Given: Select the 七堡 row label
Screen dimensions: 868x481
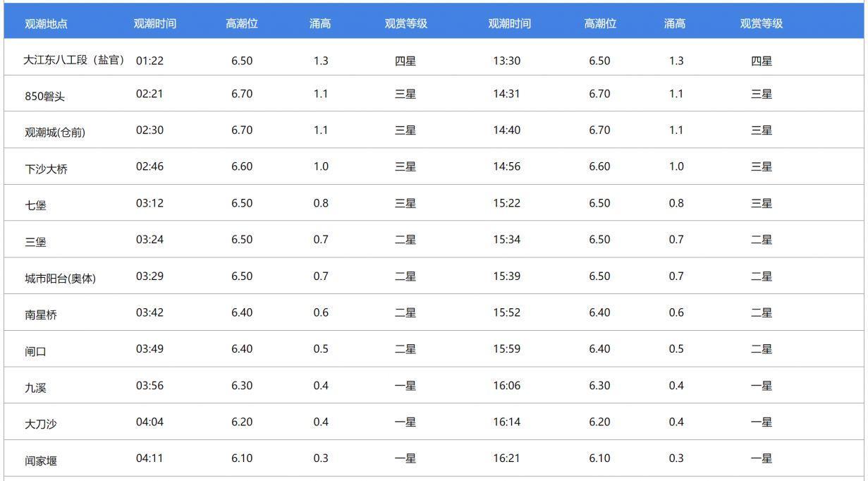Looking at the screenshot, I should [35, 206].
